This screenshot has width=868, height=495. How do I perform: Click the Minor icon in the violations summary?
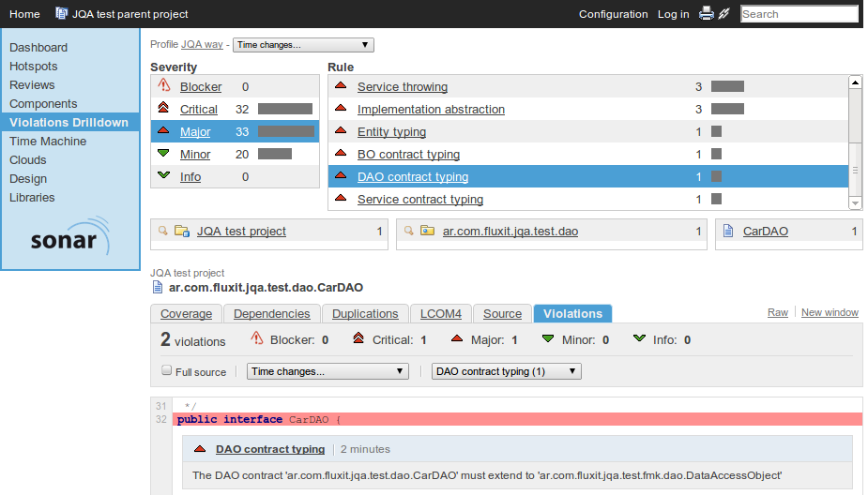(x=548, y=338)
